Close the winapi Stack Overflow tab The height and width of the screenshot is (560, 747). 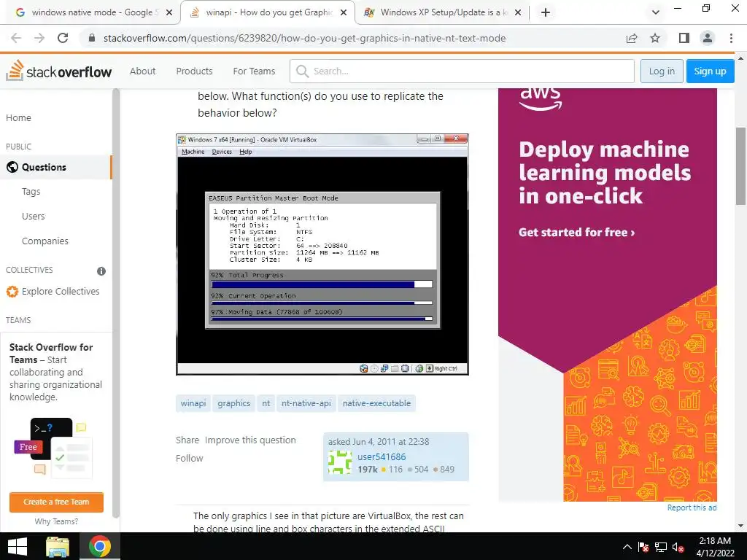click(344, 12)
